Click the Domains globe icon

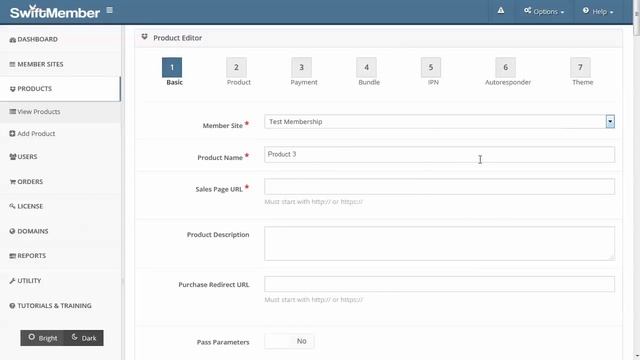[12, 231]
